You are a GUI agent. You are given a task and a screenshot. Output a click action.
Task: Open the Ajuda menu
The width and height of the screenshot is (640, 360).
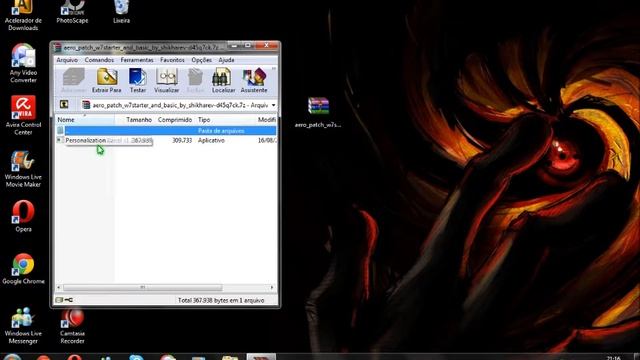(226, 60)
